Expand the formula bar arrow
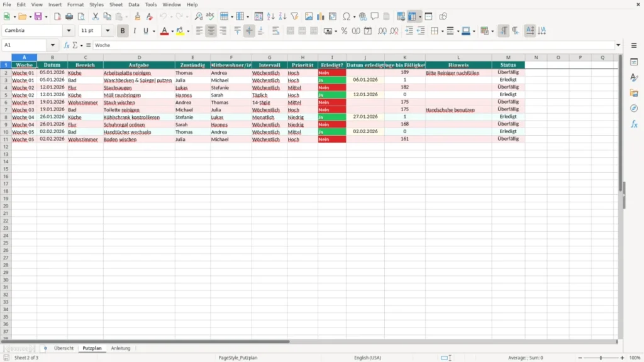The image size is (644, 362). [x=618, y=45]
